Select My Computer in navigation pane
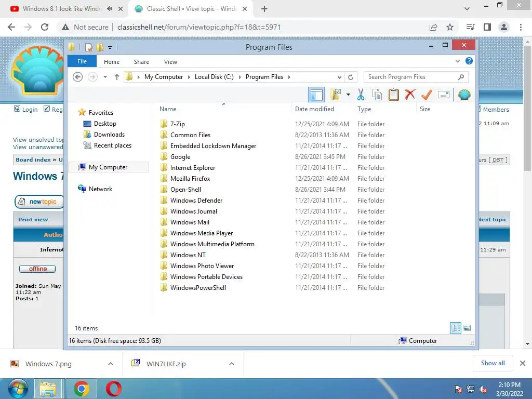Image resolution: width=532 pixels, height=399 pixels. (108, 167)
